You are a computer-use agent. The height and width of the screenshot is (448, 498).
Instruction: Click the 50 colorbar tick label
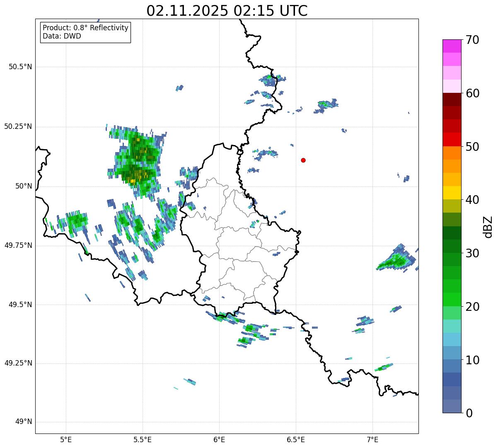click(x=472, y=147)
